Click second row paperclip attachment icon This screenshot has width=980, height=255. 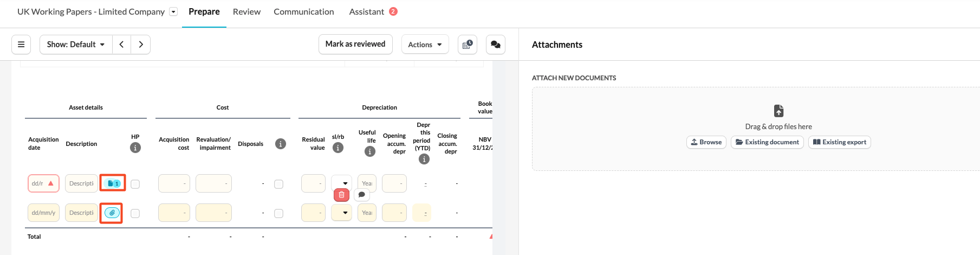tap(112, 213)
